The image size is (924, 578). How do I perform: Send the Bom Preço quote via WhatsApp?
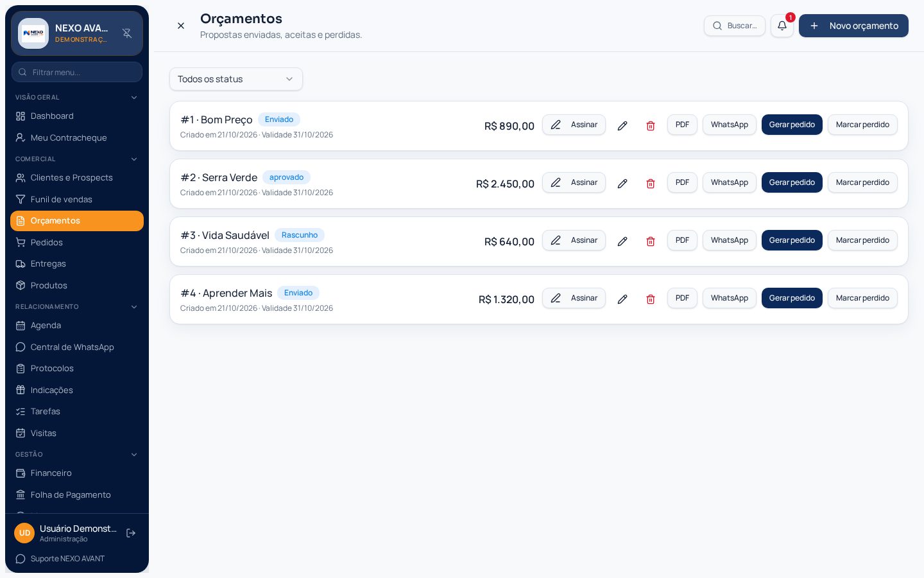click(730, 125)
